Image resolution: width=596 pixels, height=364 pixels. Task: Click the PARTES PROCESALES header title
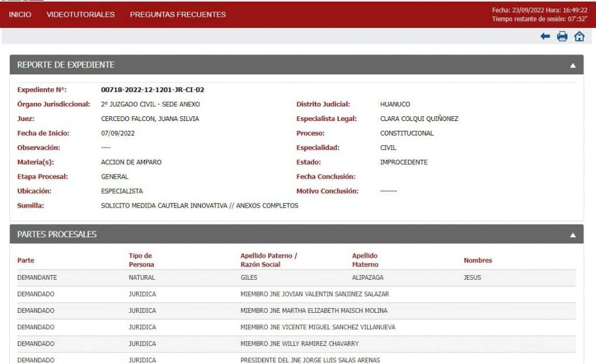click(57, 235)
